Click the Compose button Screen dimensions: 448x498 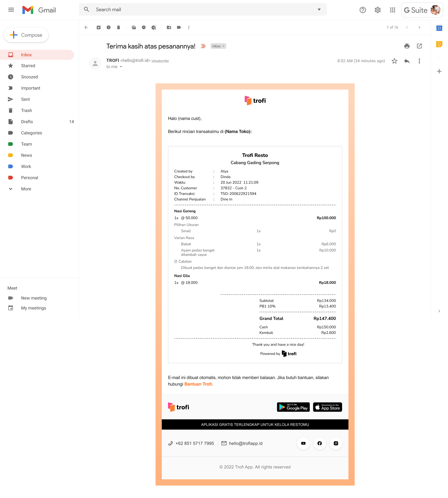(26, 35)
